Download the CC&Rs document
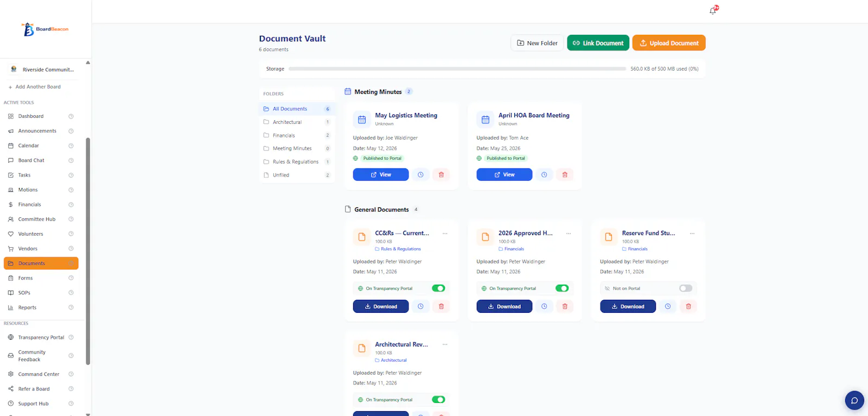Screen dimensions: 868x416 click(x=381, y=306)
